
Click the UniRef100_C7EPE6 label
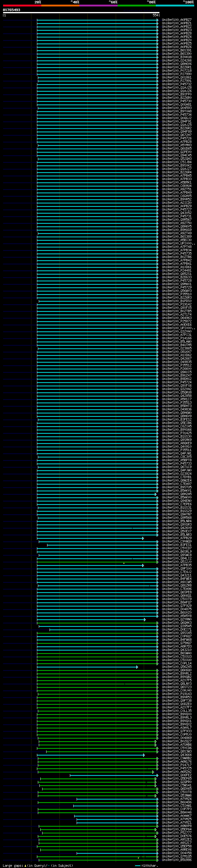coord(177,504)
